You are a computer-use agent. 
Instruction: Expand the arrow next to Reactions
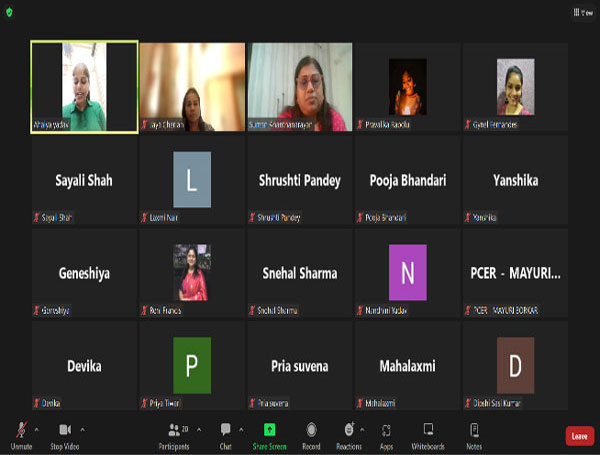(x=362, y=430)
